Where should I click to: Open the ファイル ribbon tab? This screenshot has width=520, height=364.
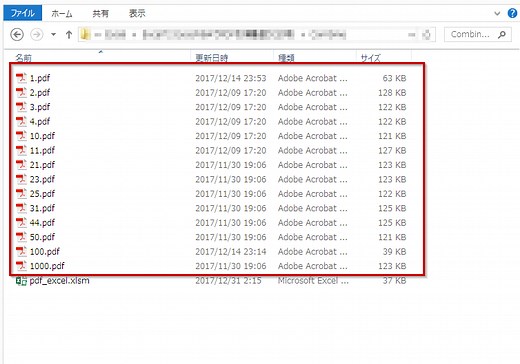click(23, 13)
